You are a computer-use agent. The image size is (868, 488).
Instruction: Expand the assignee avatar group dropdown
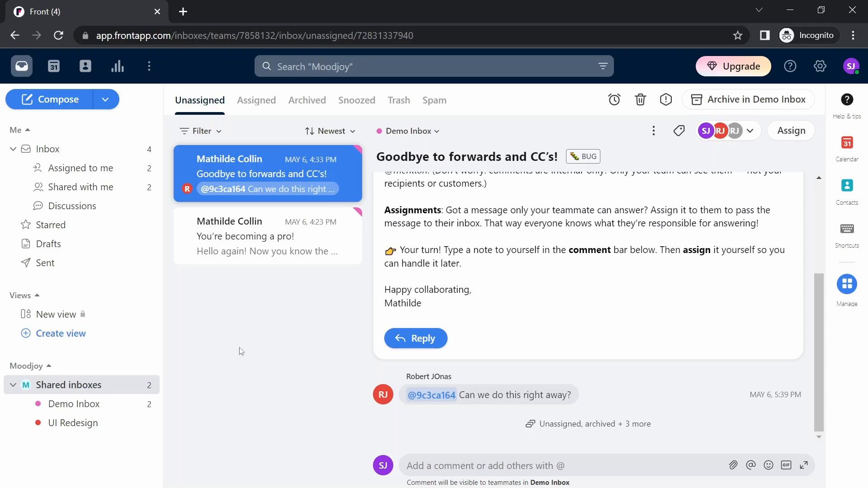(x=750, y=131)
